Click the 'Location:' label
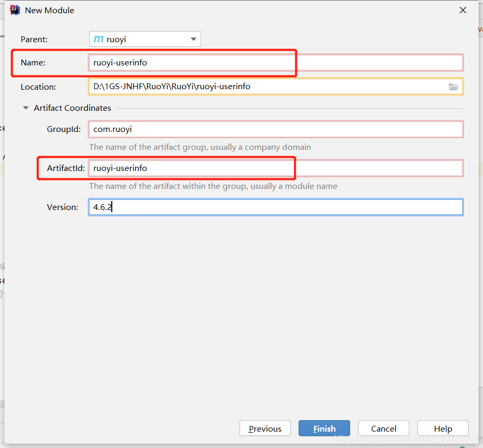Viewport: 483px width, 448px height. [x=38, y=87]
